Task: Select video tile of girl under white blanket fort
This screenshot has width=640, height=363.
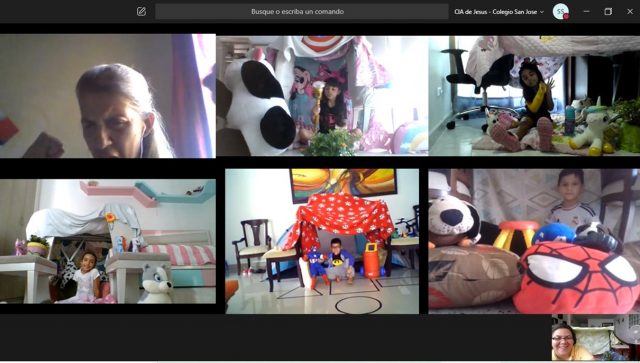Action: tap(108, 241)
